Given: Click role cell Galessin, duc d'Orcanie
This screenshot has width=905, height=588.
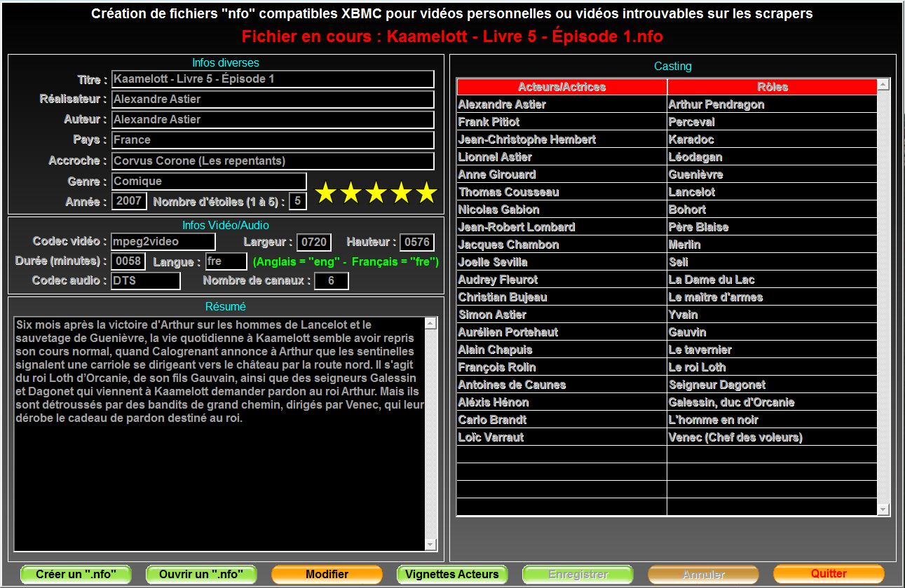Looking at the screenshot, I should click(x=773, y=402).
